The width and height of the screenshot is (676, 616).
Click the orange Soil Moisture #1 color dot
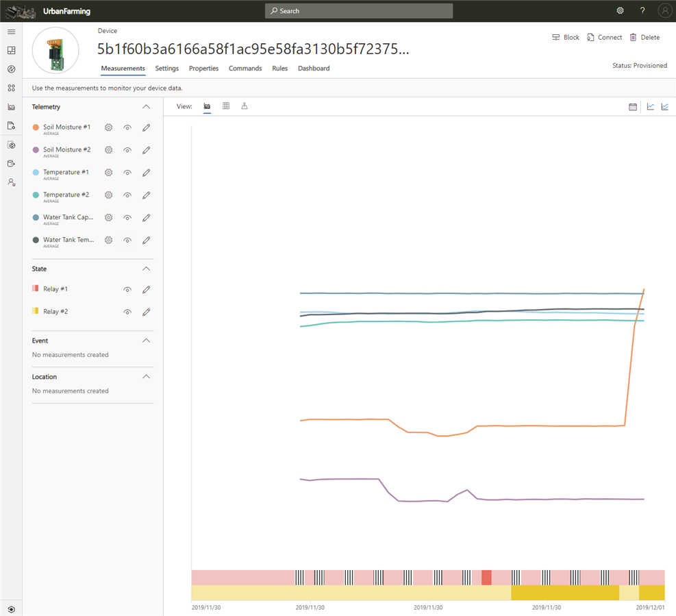click(36, 127)
